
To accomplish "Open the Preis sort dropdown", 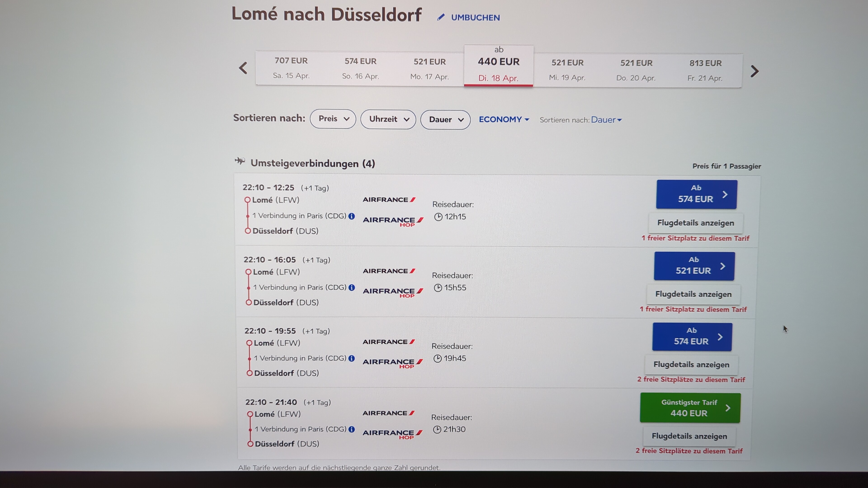I will point(333,119).
